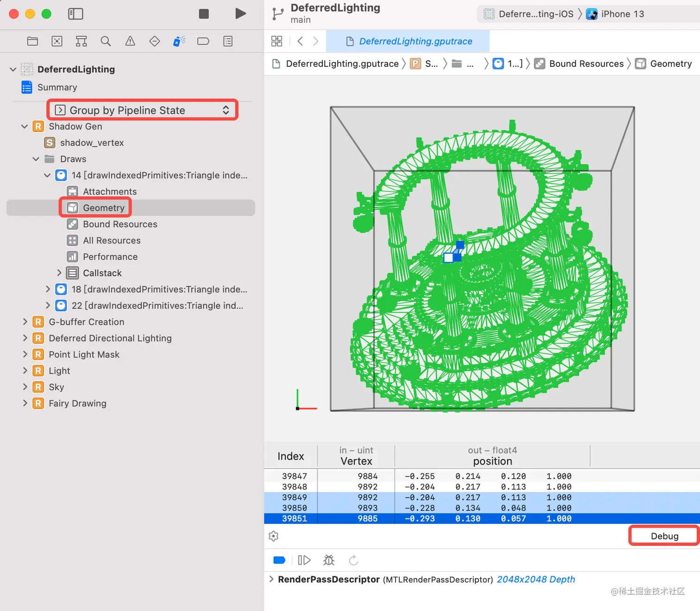Click Bound Resources in jump bar

pos(579,63)
